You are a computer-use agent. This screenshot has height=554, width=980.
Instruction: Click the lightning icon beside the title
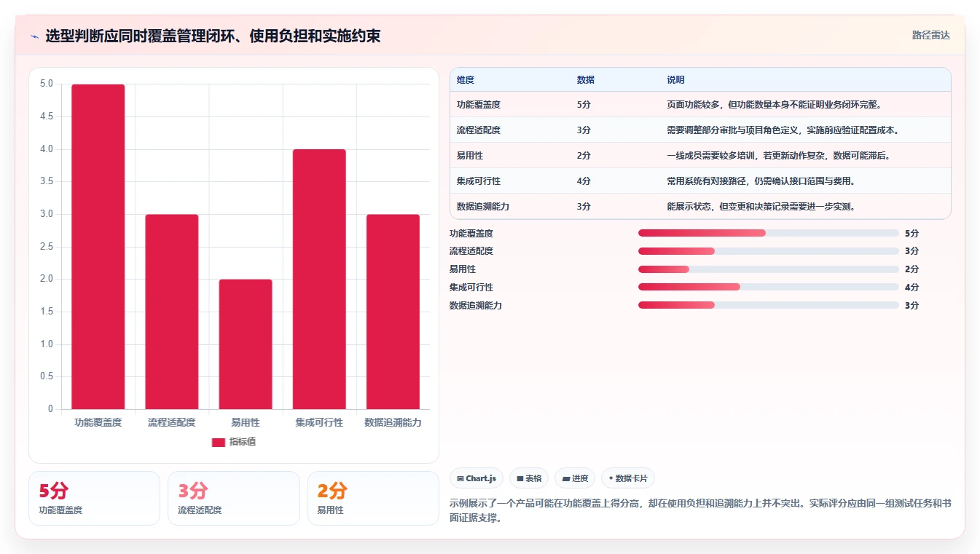click(x=35, y=36)
